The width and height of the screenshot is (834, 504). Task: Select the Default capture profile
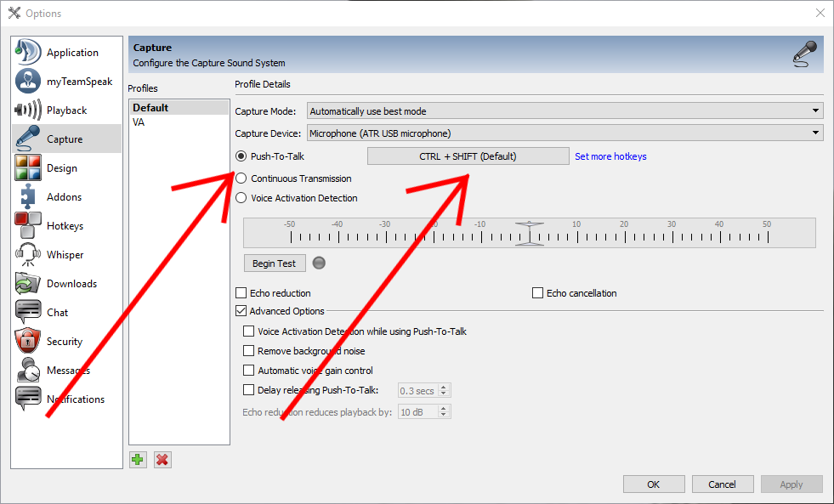pyautogui.click(x=179, y=107)
